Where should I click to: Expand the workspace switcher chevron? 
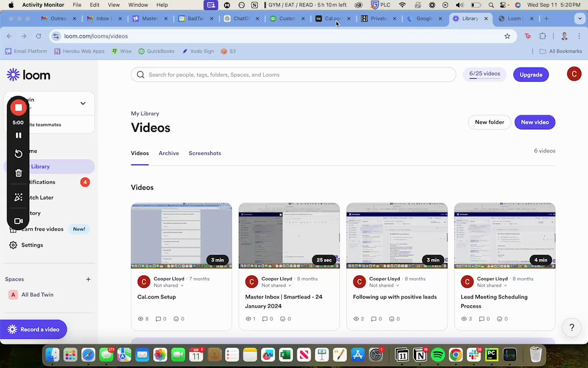pos(83,103)
